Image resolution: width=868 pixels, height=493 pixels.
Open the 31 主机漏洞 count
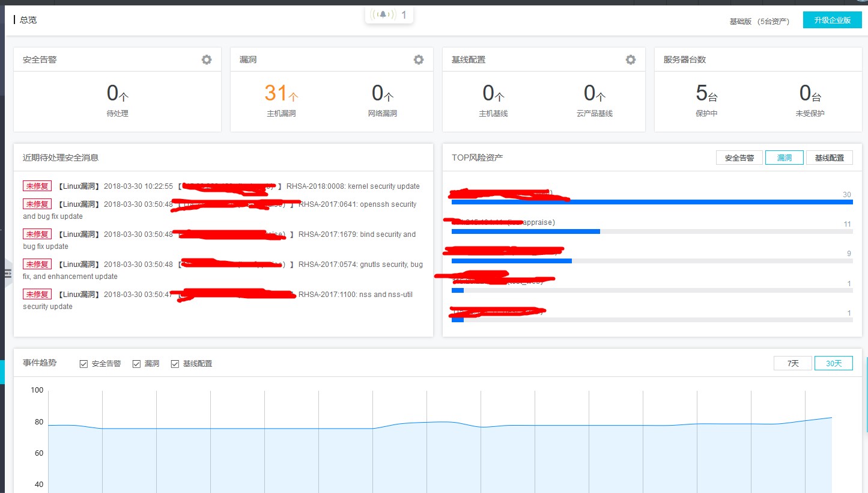[x=281, y=94]
